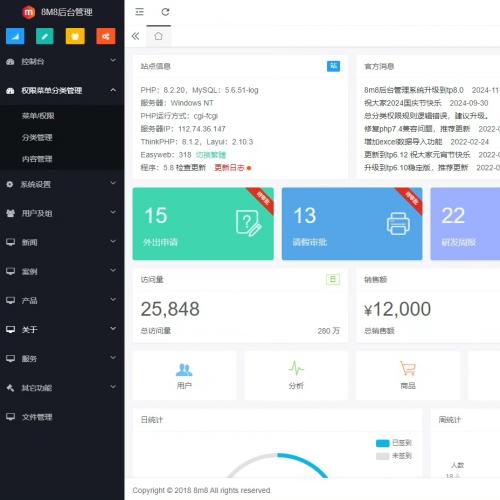Open the blue 请假审批 card showing 13

(x=352, y=224)
